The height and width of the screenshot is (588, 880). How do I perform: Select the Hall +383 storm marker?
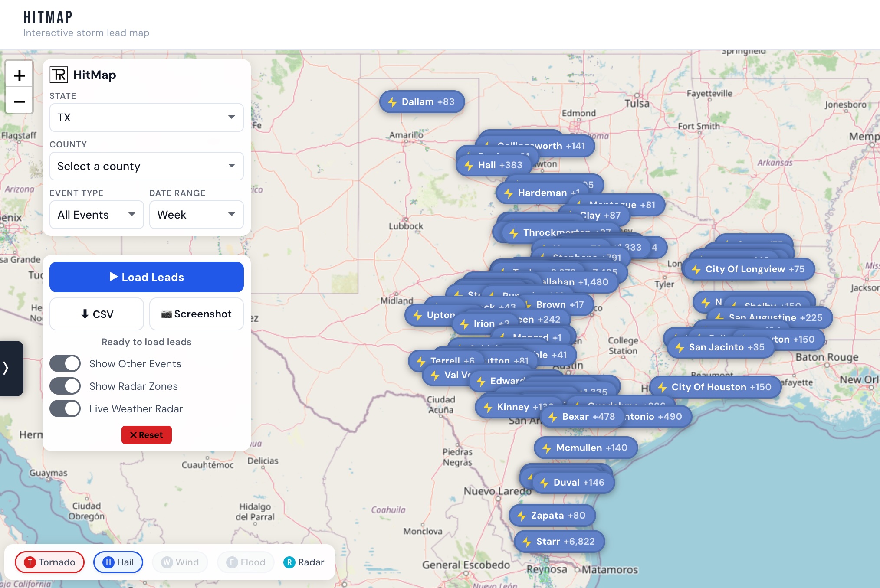tap(494, 165)
